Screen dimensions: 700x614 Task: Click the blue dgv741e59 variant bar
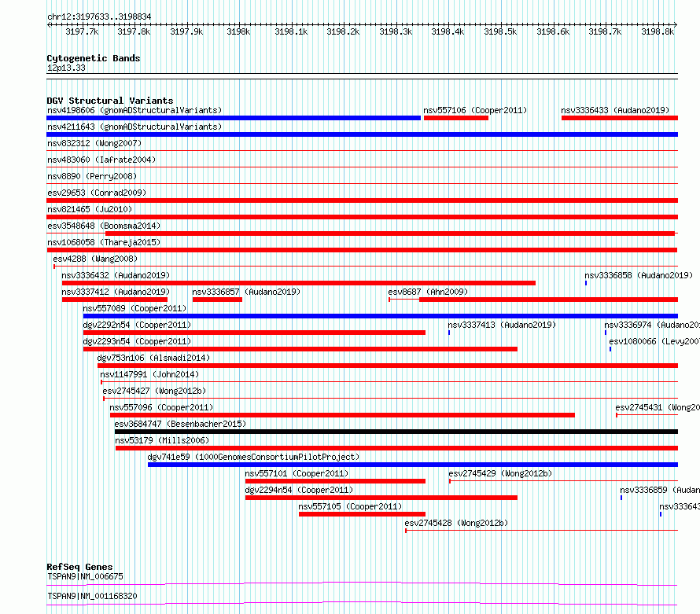tap(413, 465)
